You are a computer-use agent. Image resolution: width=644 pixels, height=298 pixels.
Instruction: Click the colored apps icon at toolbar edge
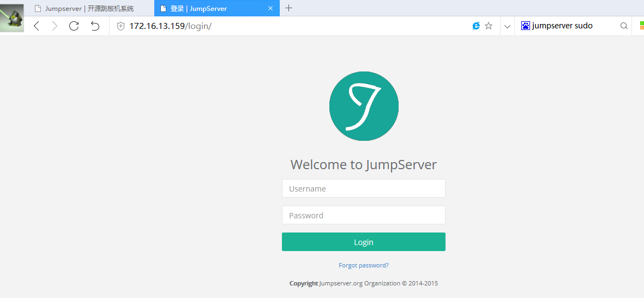click(641, 26)
